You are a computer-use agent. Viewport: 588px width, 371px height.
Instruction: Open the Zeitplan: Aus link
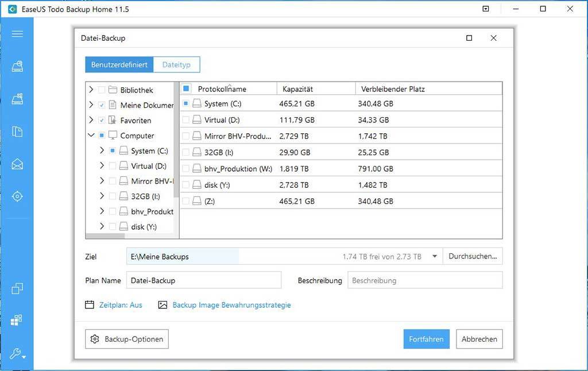tap(120, 305)
